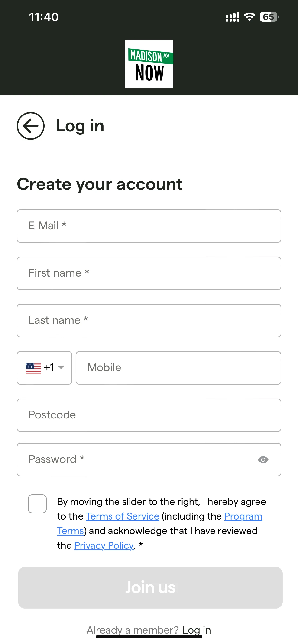Toggle password visibility eye icon
The width and height of the screenshot is (298, 644).
(x=263, y=460)
